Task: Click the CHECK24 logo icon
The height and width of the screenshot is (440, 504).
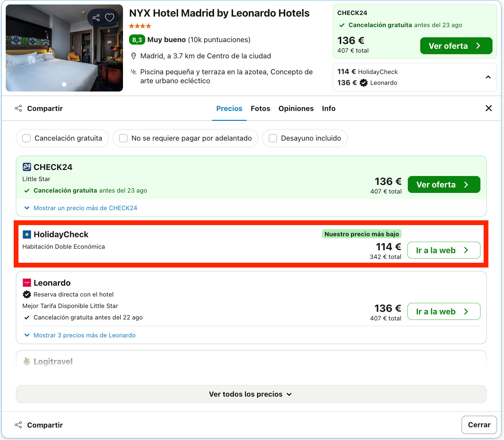Action: tap(27, 167)
